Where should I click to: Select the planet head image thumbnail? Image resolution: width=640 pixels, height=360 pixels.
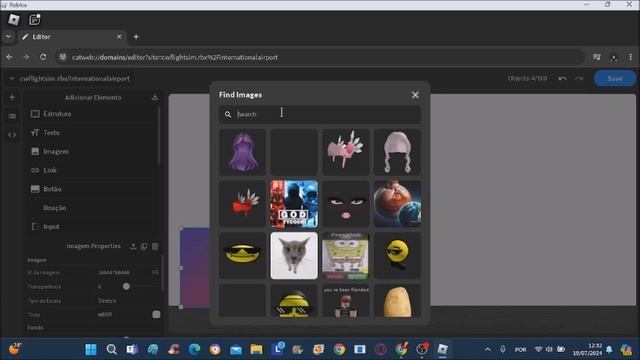point(397,204)
